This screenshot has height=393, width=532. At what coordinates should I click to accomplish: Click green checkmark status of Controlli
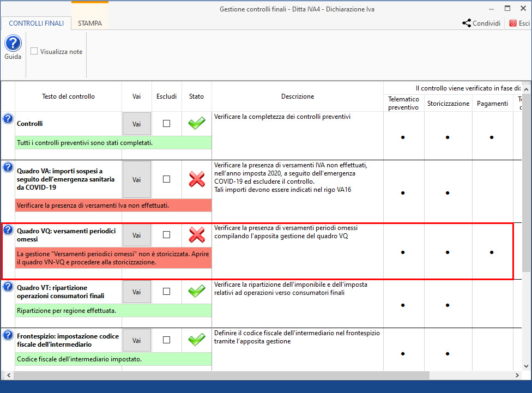pyautogui.click(x=196, y=124)
